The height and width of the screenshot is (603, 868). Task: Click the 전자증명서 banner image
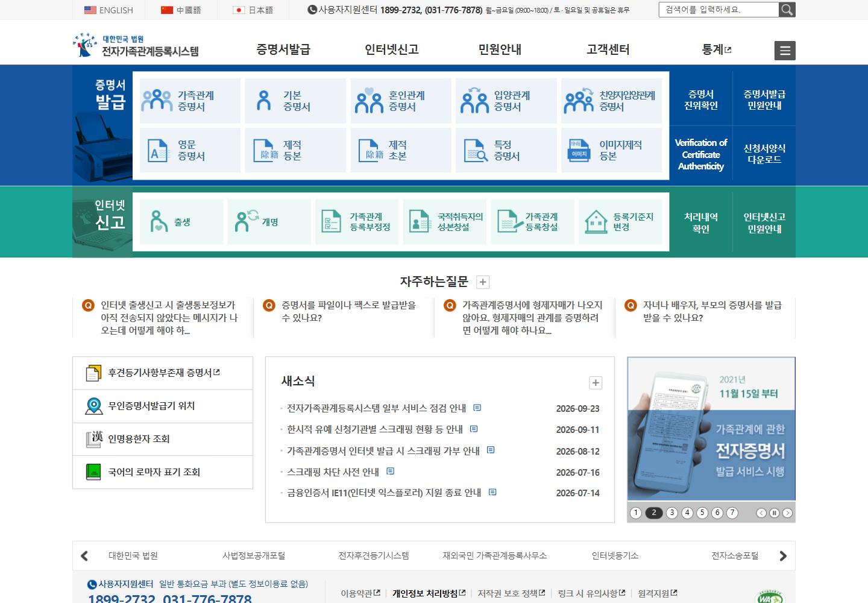tap(711, 429)
